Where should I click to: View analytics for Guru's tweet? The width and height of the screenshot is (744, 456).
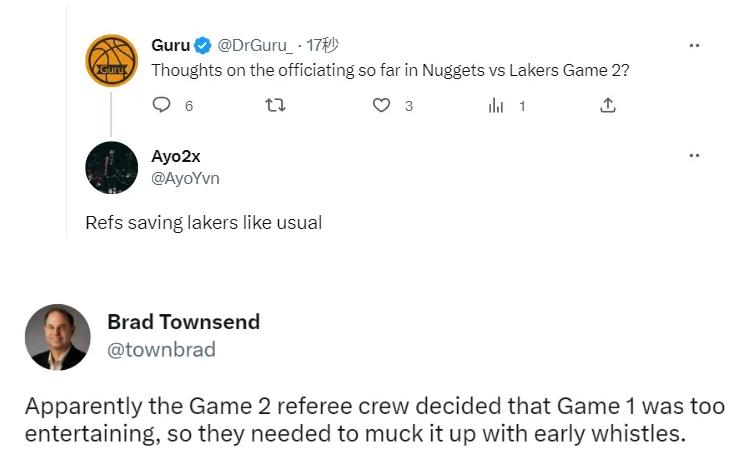tap(496, 105)
